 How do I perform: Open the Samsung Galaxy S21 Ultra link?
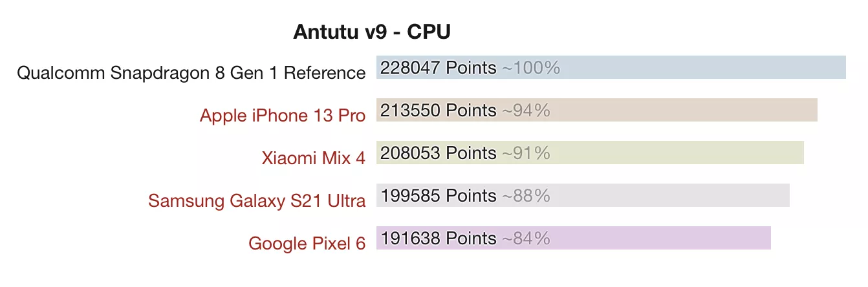click(257, 200)
